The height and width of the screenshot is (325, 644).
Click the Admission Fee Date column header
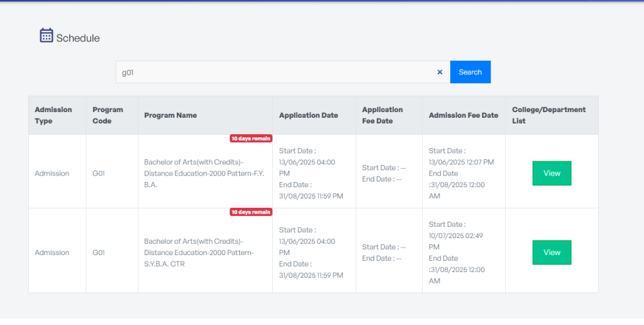pos(463,115)
